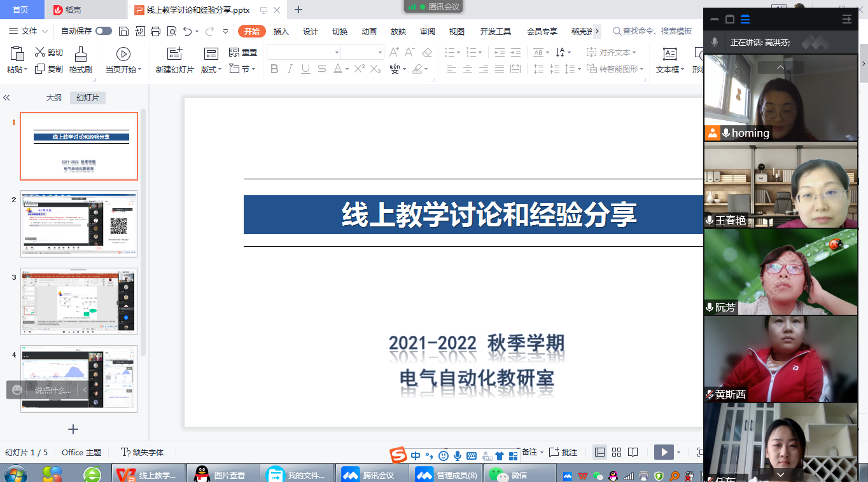Click the increase indent icon
The image size is (868, 482).
517,52
